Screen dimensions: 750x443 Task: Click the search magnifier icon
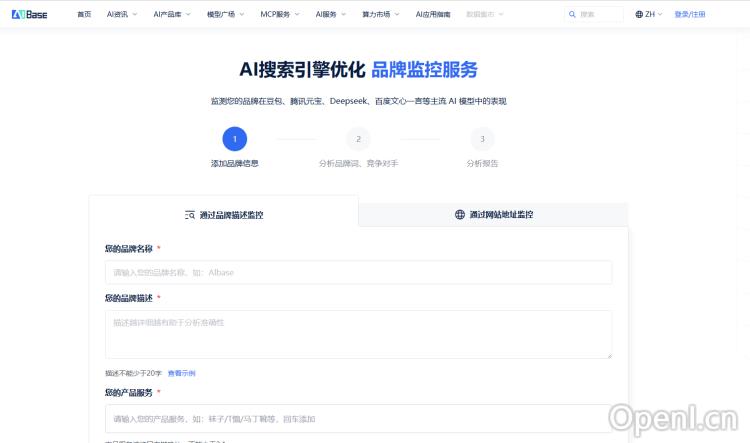(x=572, y=14)
